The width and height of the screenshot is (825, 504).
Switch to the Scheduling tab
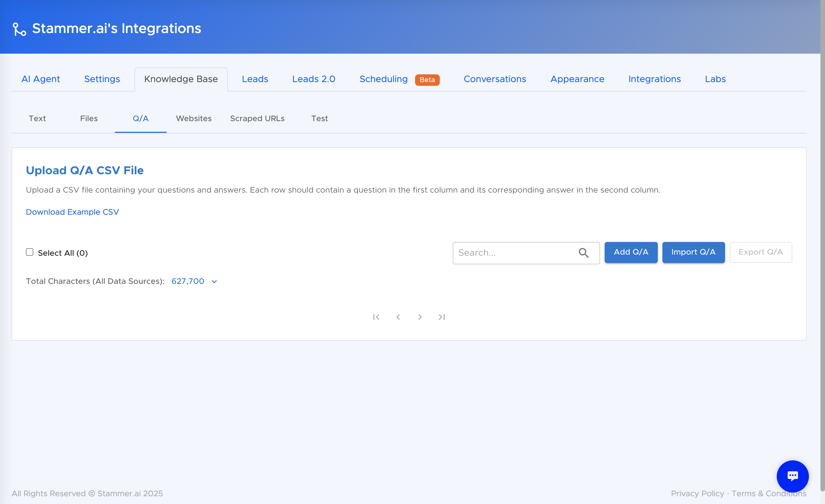(x=384, y=79)
